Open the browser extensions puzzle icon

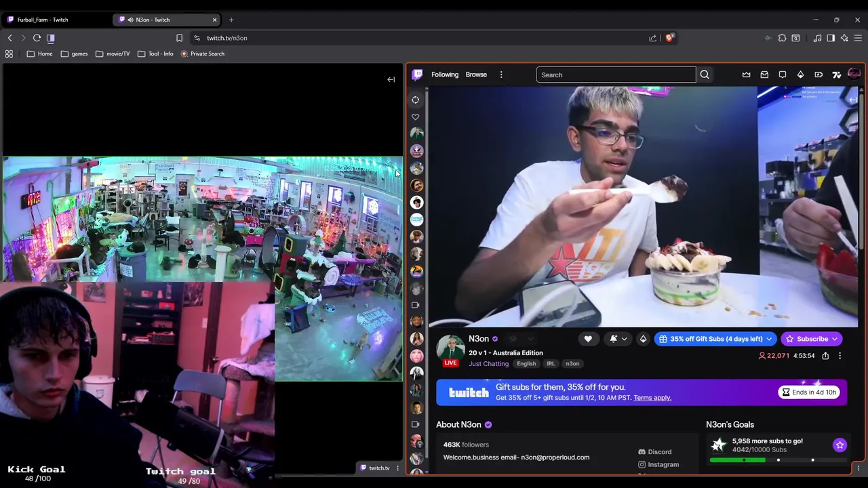click(x=782, y=38)
